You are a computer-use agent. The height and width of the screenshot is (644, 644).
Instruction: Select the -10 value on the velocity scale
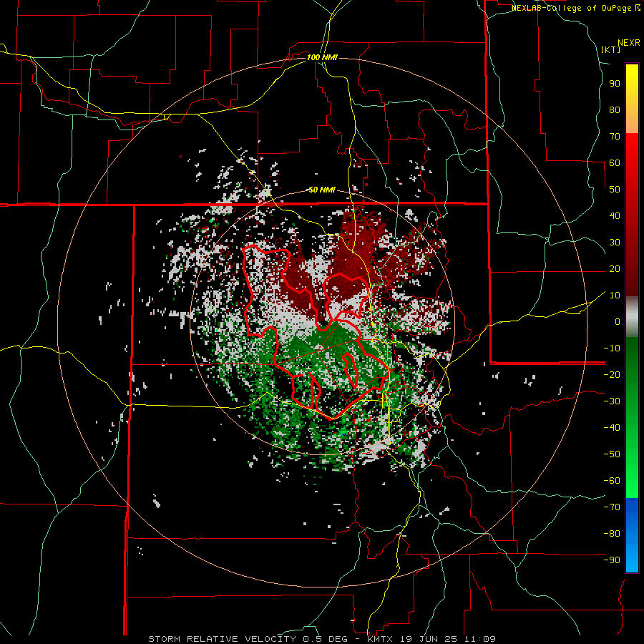click(x=612, y=348)
